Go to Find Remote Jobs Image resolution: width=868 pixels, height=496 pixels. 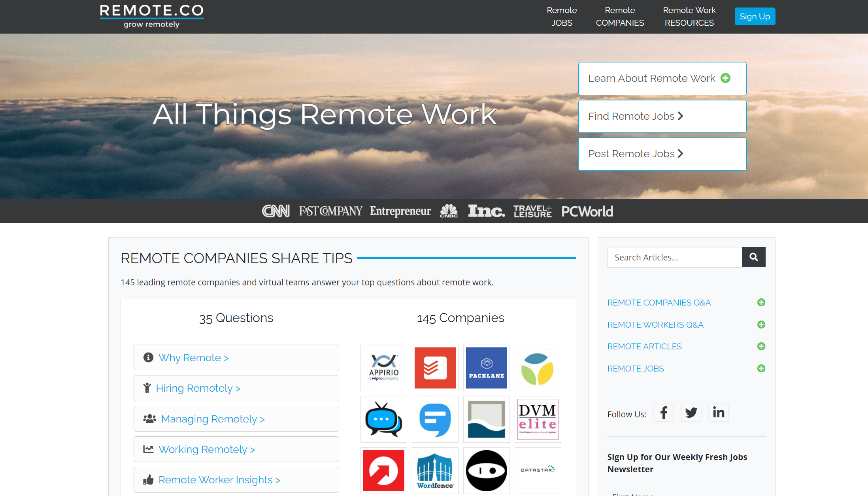point(662,116)
